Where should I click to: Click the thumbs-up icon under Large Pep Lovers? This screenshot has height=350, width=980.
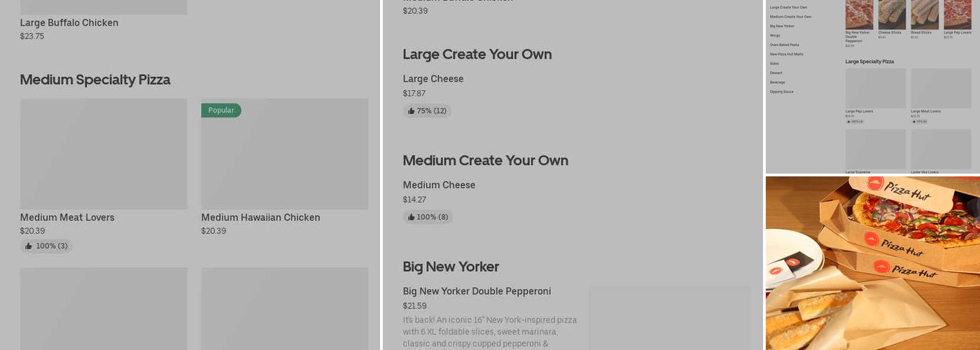[848, 121]
